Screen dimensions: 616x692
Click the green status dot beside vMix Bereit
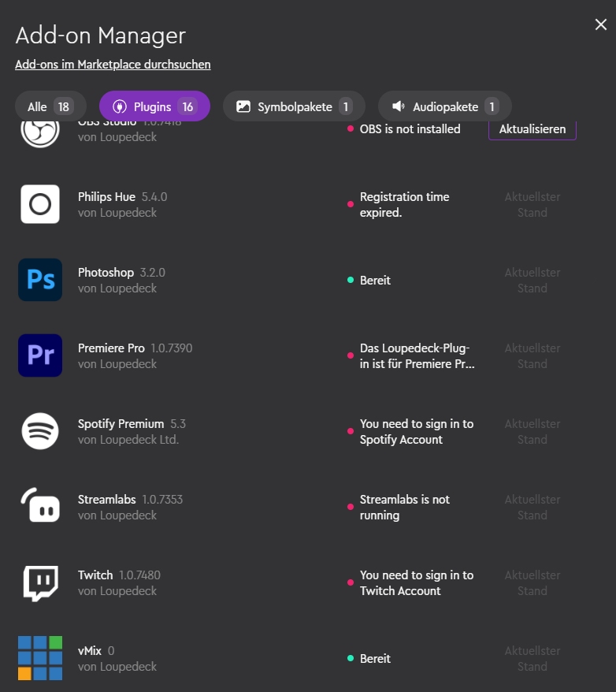click(x=351, y=658)
